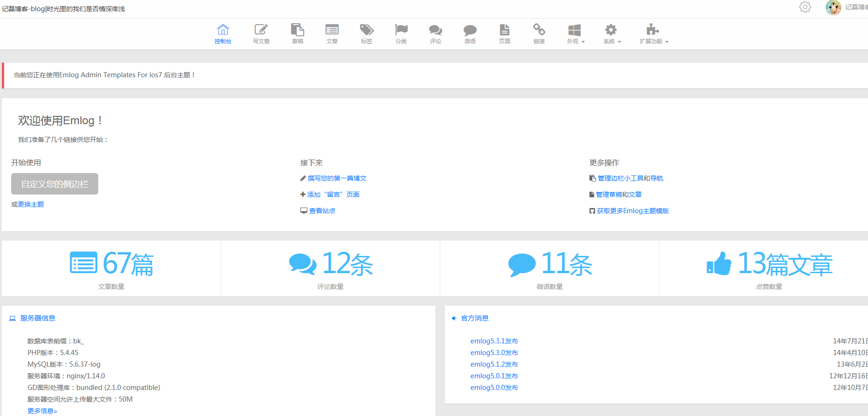
Task: Open the 文章 articles menu item
Action: [x=332, y=34]
